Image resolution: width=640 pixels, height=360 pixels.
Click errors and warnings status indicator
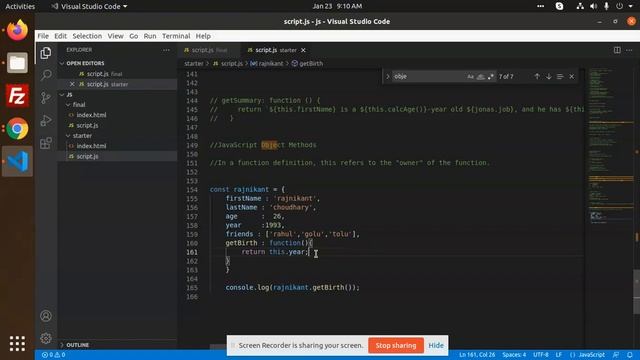pos(53,355)
